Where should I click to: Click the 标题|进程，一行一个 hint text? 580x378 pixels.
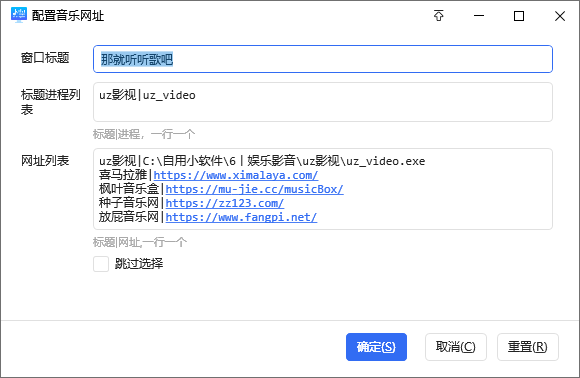(144, 134)
